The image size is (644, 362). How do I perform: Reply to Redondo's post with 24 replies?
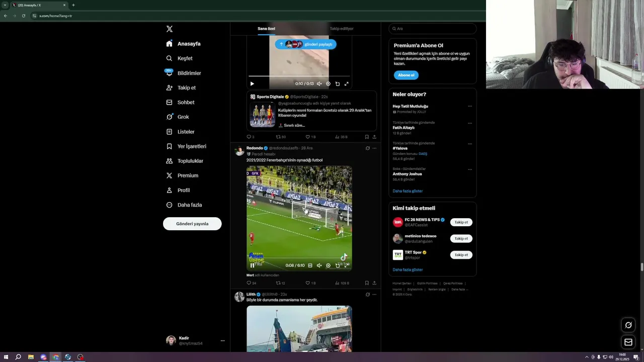pos(251,283)
